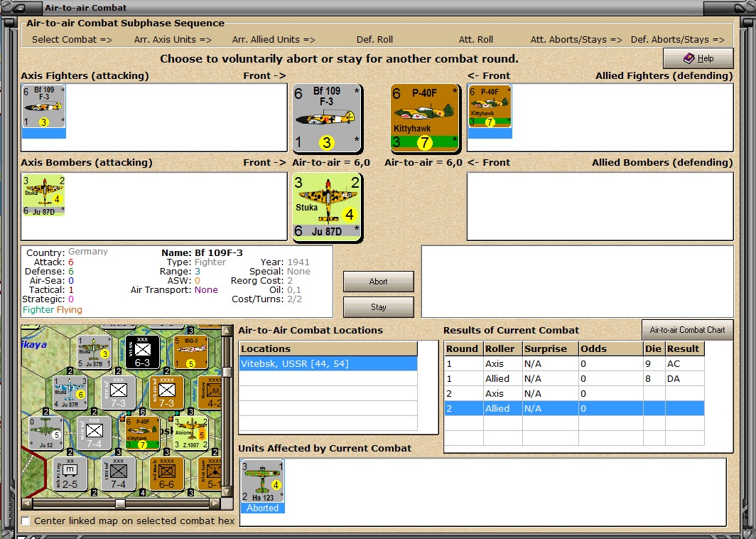The width and height of the screenshot is (756, 539).
Task: Open the Help button
Action: [698, 58]
